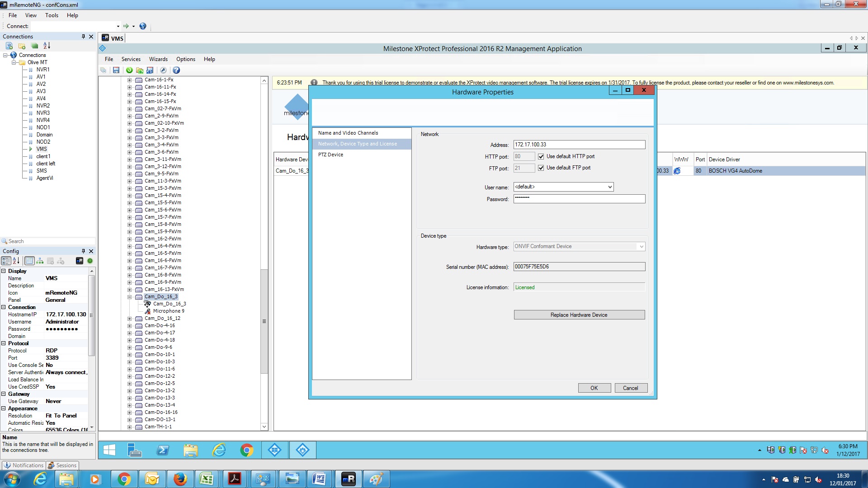Sort connections alphabetically with A-Z icon
The height and width of the screenshot is (488, 868).
(47, 46)
